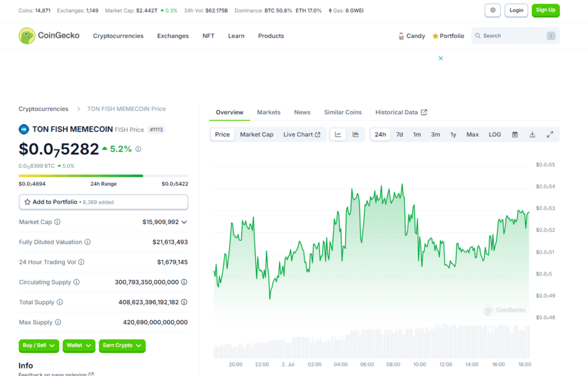Open the Historical Data external link
This screenshot has height=376, width=588.
pos(401,112)
